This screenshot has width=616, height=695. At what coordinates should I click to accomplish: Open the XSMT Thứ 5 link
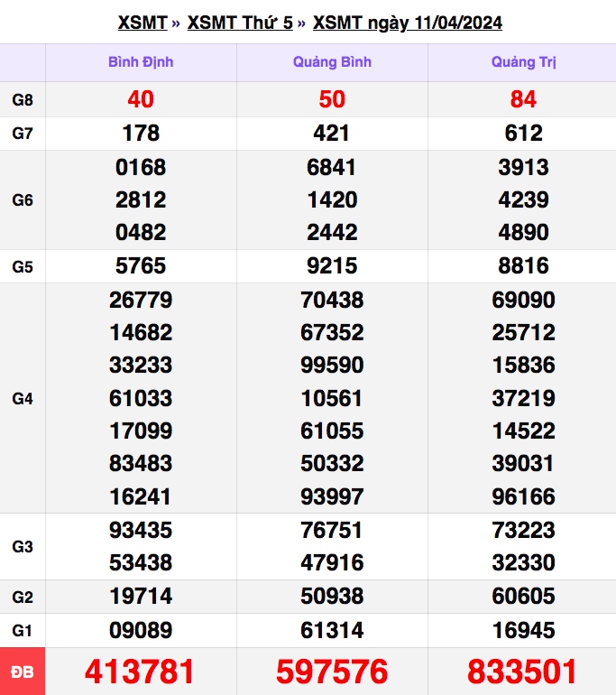[240, 23]
